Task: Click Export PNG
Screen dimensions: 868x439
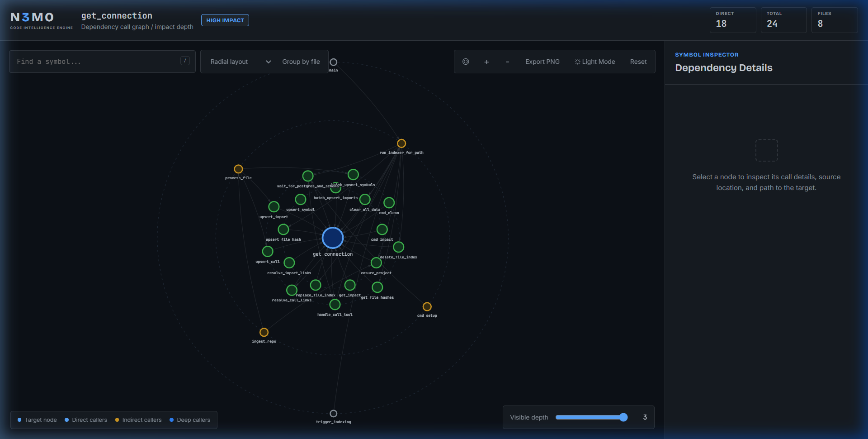Action: coord(542,62)
